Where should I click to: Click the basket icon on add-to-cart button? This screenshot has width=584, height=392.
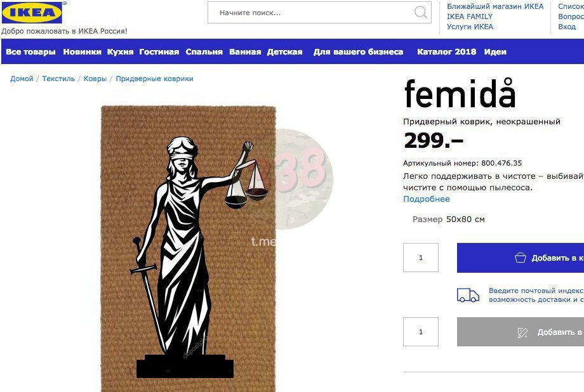pyautogui.click(x=521, y=258)
